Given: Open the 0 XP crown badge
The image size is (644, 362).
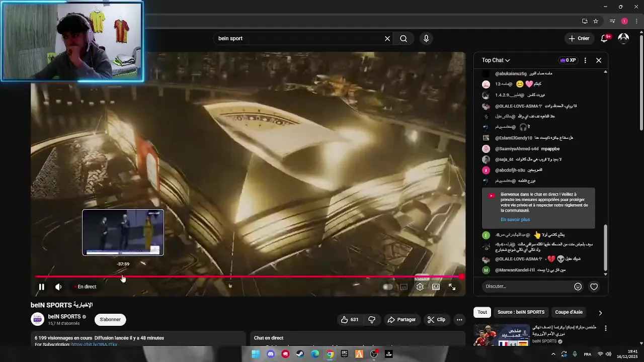Looking at the screenshot, I should (x=568, y=60).
